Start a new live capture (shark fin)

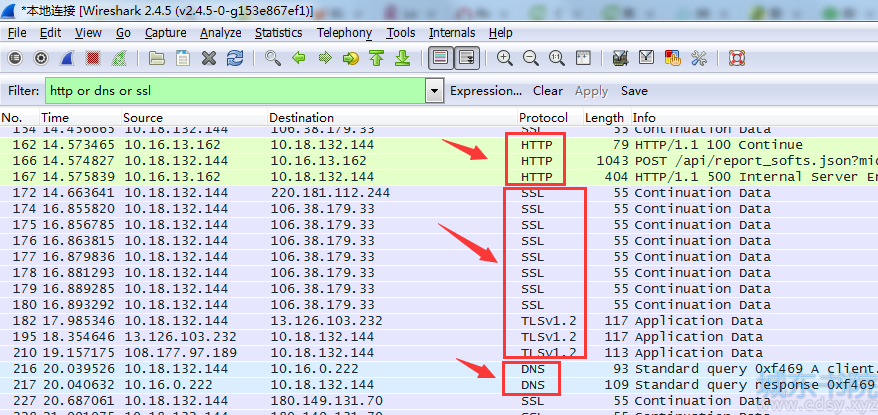67,58
